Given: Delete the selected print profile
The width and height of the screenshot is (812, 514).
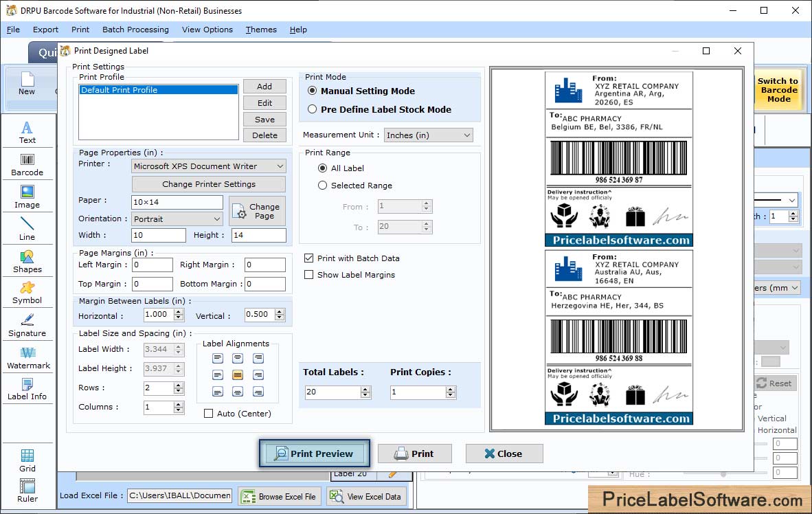Looking at the screenshot, I should coord(264,135).
